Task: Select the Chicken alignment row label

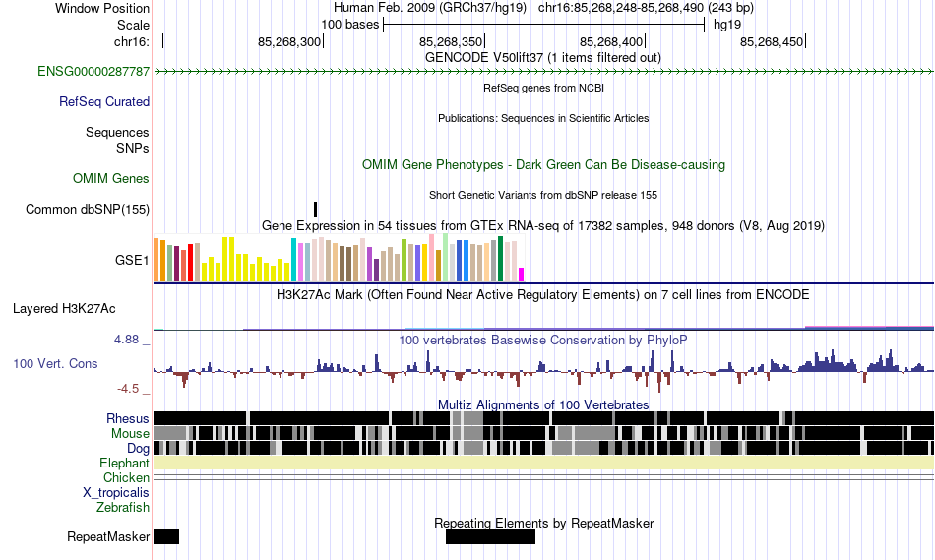Action: point(126,477)
